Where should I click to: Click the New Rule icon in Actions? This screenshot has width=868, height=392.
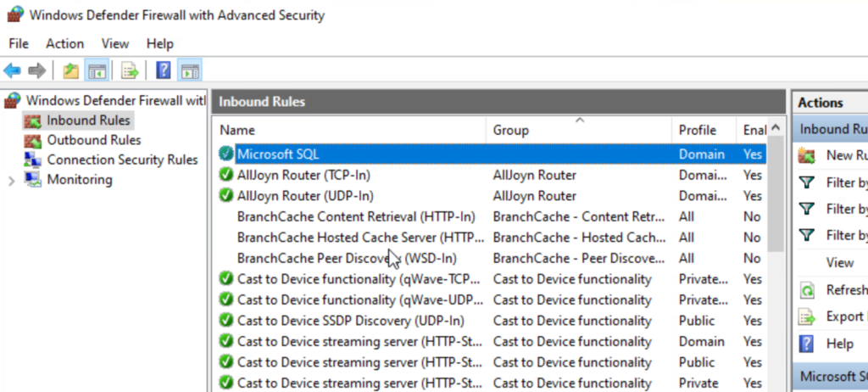[x=808, y=155]
